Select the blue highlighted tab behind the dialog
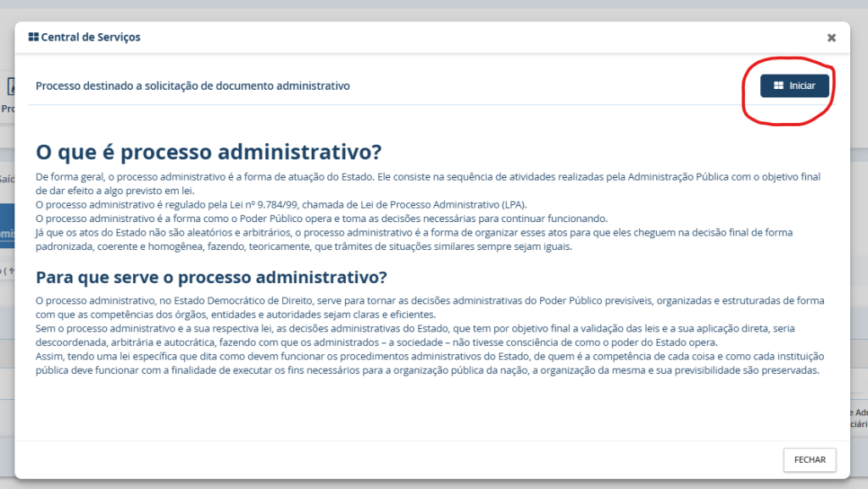This screenshot has width=868, height=489. coord(7,225)
